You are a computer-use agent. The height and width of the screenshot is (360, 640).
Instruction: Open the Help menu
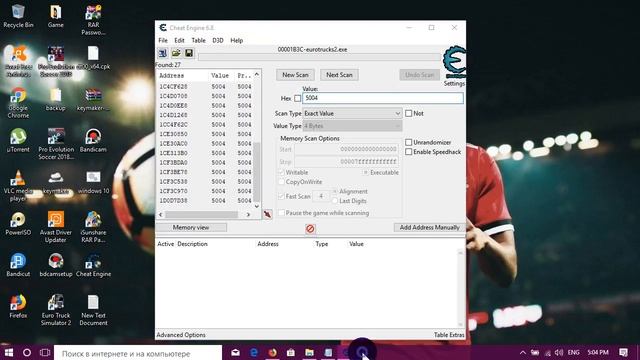pos(236,40)
